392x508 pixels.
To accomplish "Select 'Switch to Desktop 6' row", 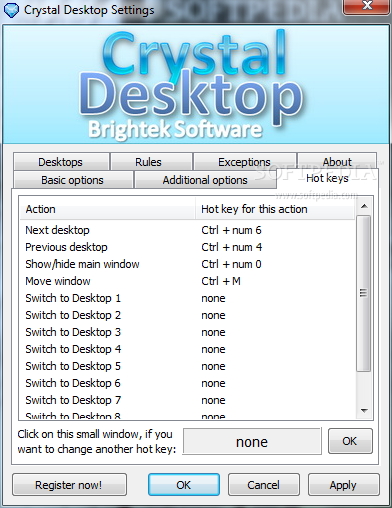I will tap(188, 383).
